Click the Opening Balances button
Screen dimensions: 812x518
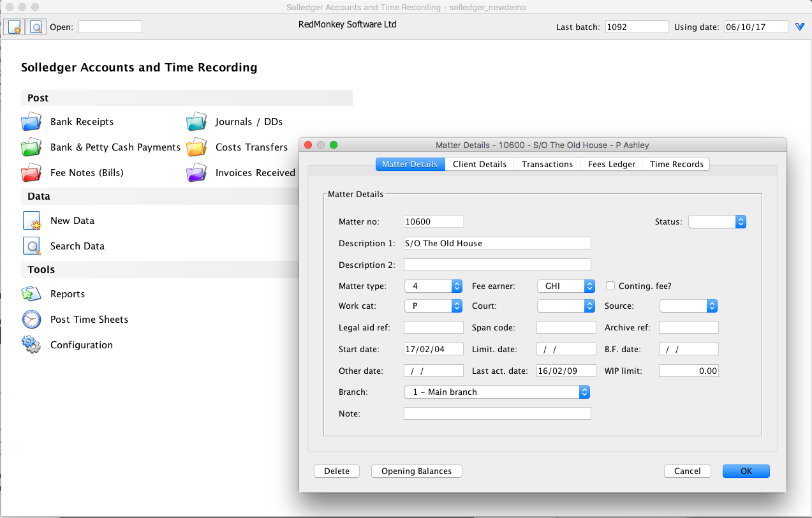pyautogui.click(x=416, y=471)
